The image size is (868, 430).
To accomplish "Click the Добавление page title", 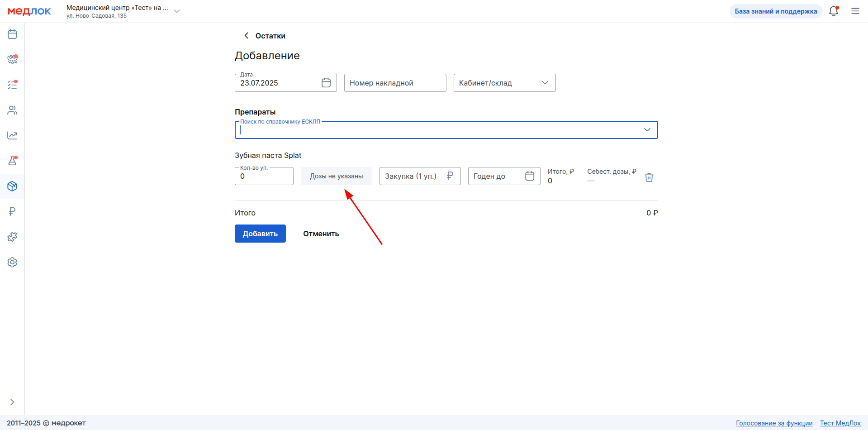I will (x=267, y=56).
